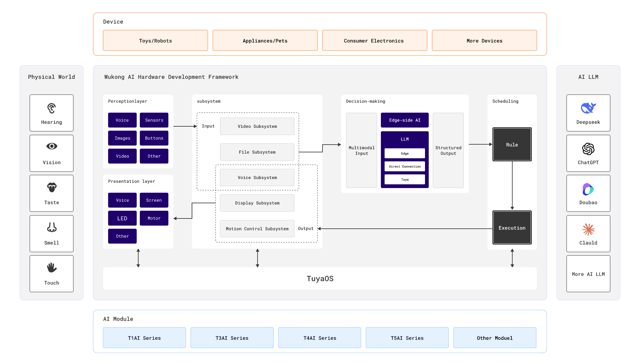
Task: Click Voice in the Perceptionlayer
Action: pyautogui.click(x=122, y=120)
